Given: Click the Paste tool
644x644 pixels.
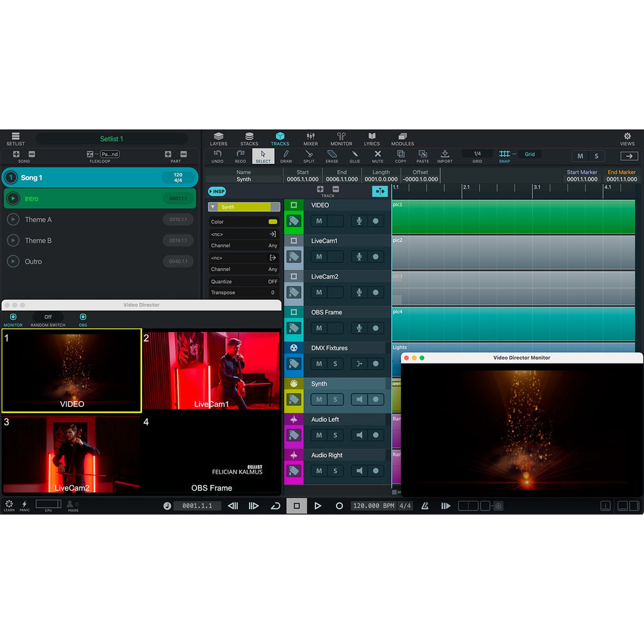Looking at the screenshot, I should [x=423, y=156].
